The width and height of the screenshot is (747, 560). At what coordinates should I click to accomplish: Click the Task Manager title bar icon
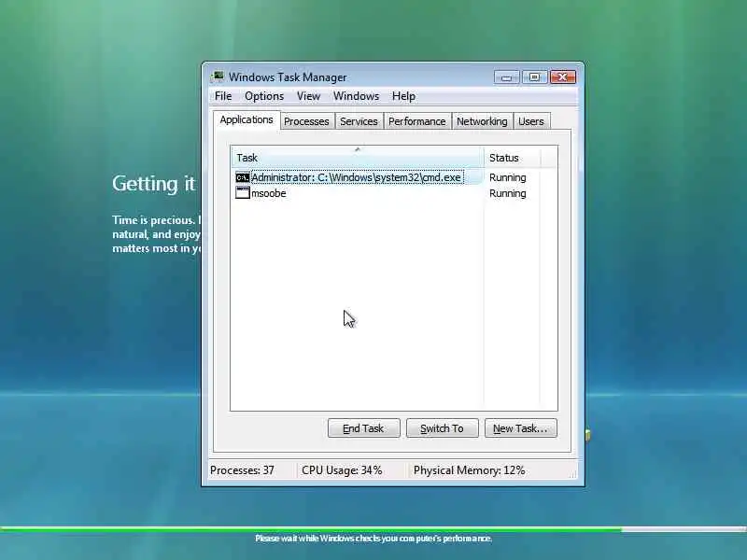218,77
